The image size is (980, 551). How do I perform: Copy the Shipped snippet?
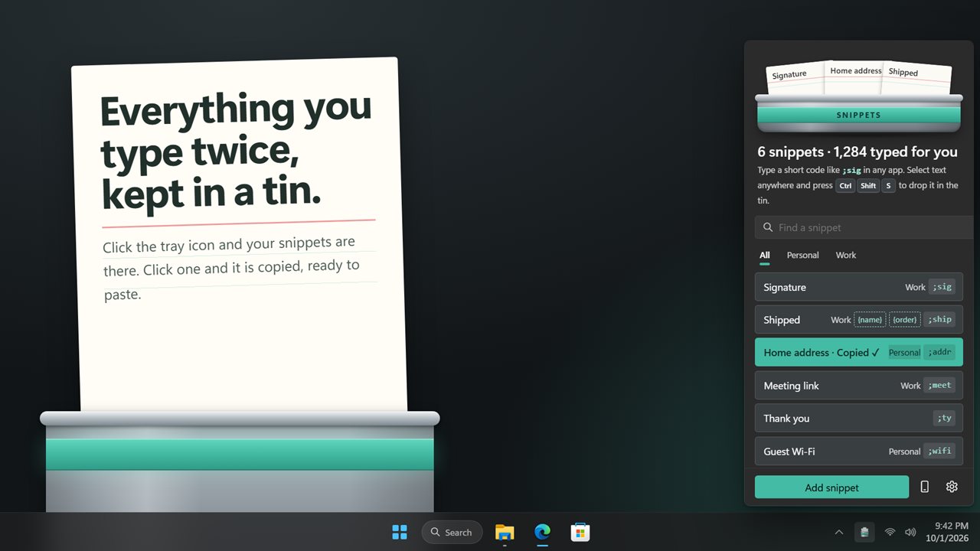(x=859, y=320)
